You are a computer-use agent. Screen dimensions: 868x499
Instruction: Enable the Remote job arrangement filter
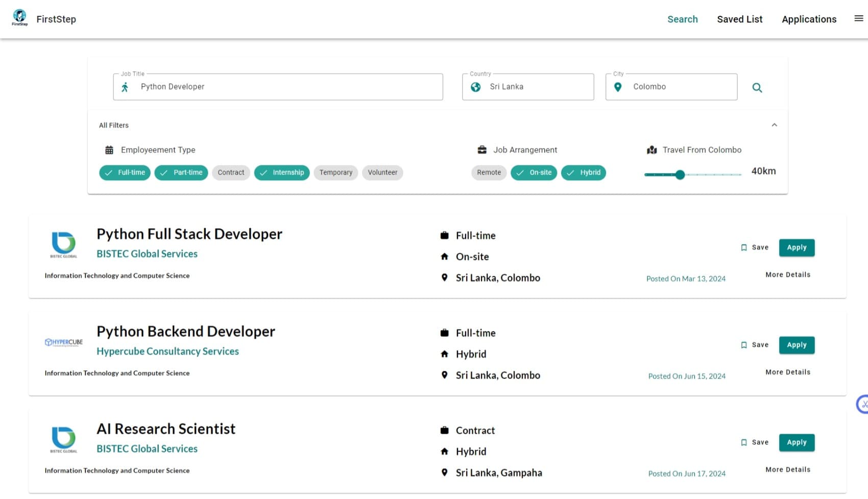(488, 173)
